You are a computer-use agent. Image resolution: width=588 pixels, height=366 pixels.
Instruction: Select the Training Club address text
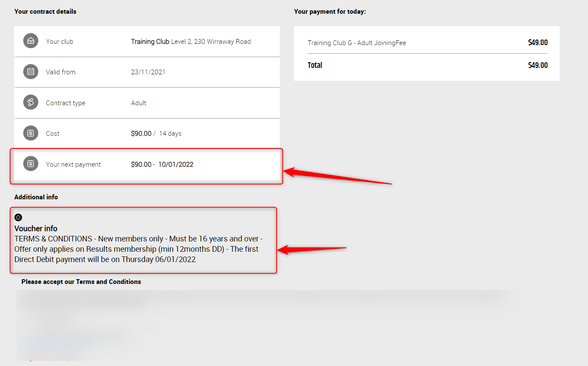[x=211, y=42]
